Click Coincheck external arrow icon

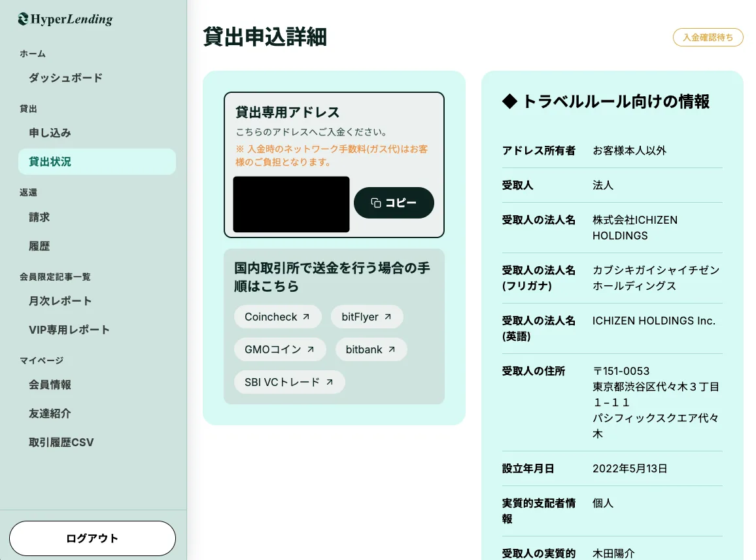[x=305, y=317]
